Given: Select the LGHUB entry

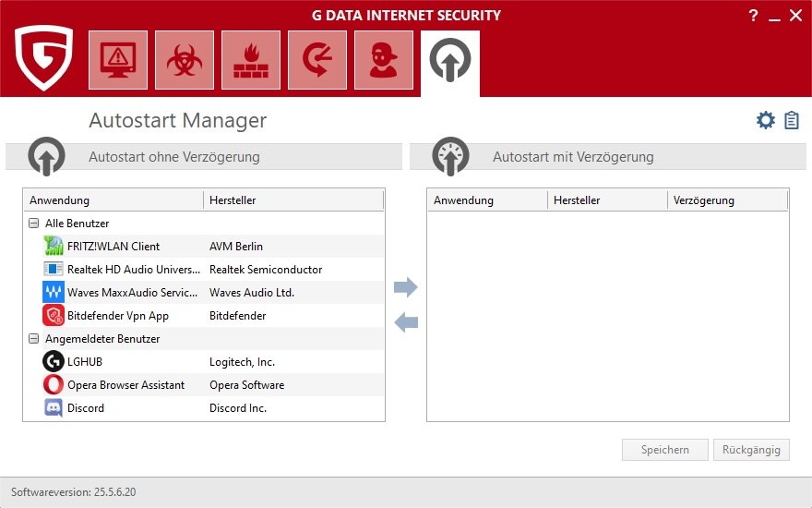Looking at the screenshot, I should tap(85, 362).
